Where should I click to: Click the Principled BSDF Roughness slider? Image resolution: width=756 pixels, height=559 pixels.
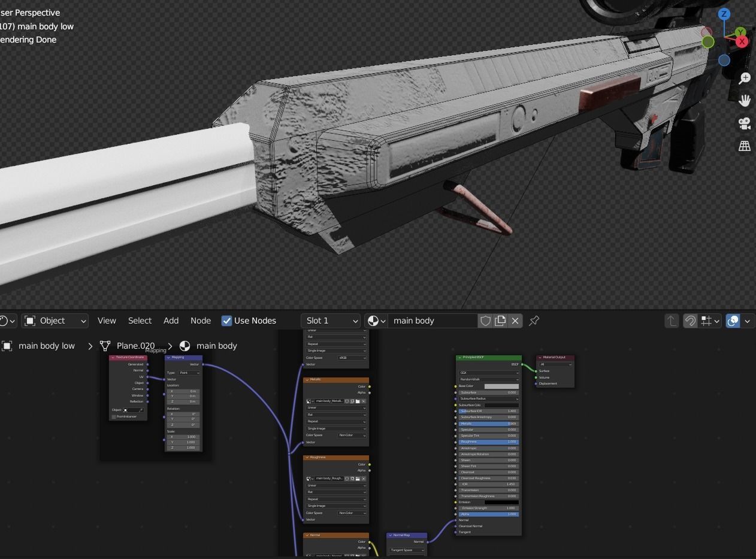pyautogui.click(x=488, y=442)
